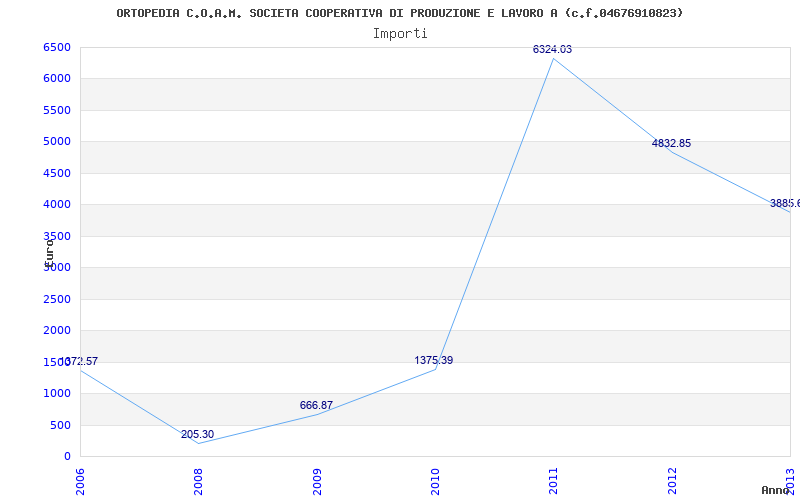The image size is (800, 500).
Task: Click the 1372.57 data label for 2006
Action: coord(79,361)
